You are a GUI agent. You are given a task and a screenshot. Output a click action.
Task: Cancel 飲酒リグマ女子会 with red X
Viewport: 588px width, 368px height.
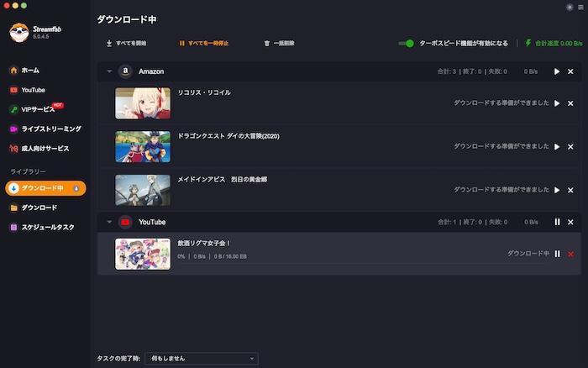point(570,255)
